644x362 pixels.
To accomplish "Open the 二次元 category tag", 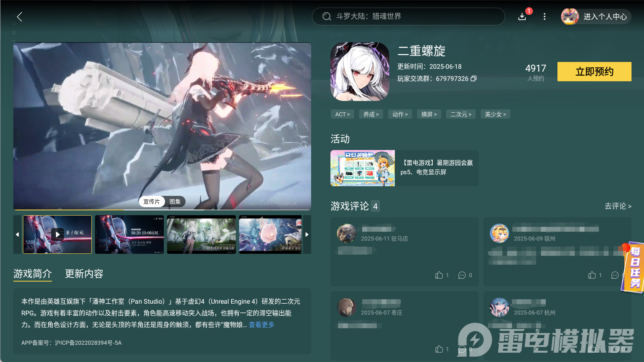I will pos(461,114).
